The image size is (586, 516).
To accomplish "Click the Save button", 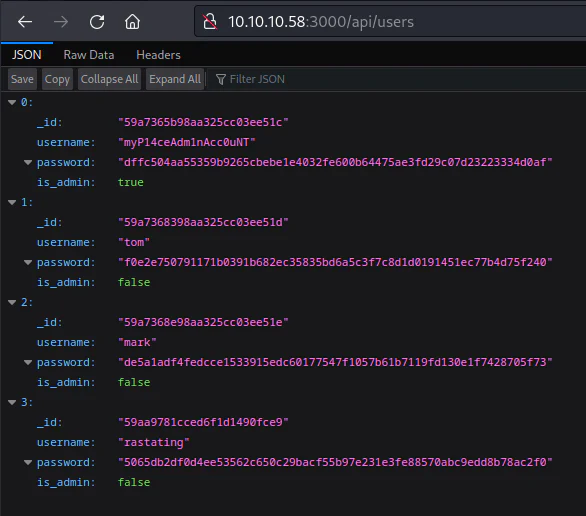I will [22, 79].
